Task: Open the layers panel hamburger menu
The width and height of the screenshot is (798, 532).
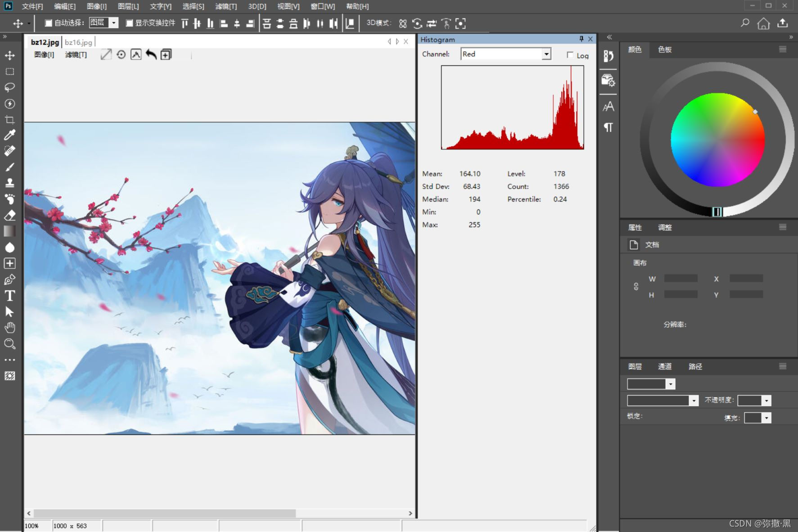Action: [x=783, y=366]
